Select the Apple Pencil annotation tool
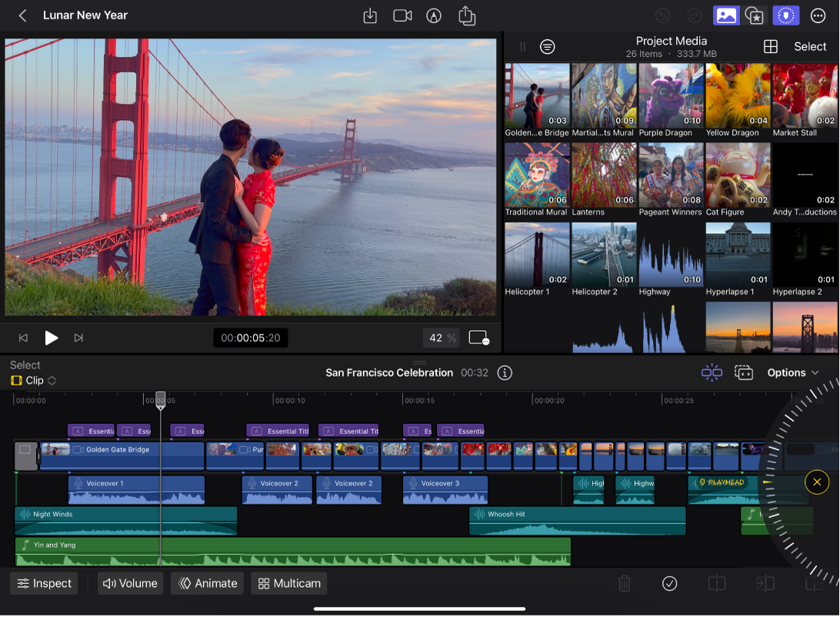The width and height of the screenshot is (840, 617). click(x=433, y=15)
